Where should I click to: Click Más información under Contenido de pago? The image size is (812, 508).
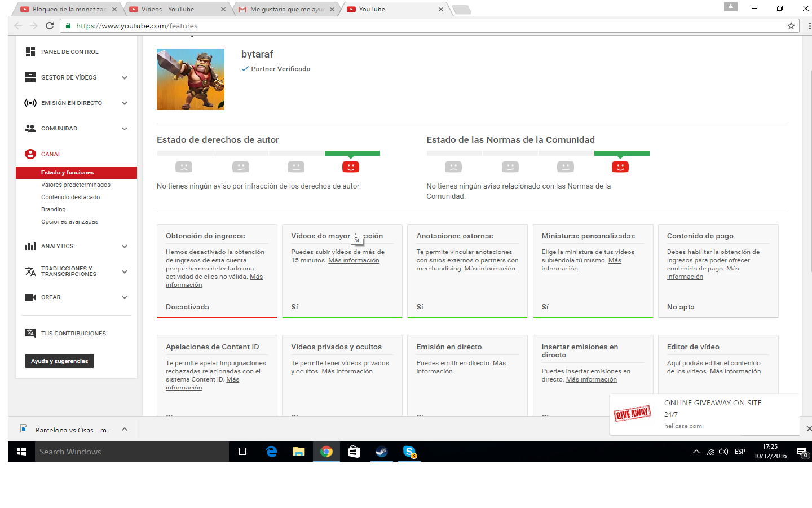tap(703, 273)
